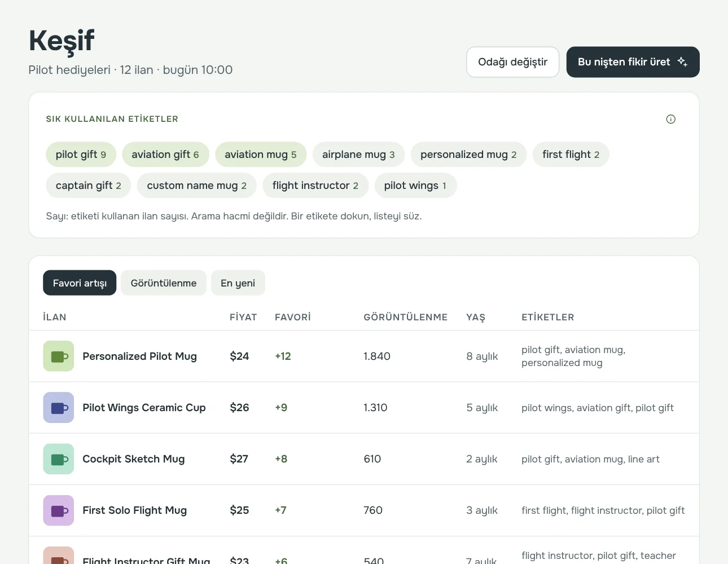Open the Cockpit Sketch Mug listing title
The image size is (728, 564).
(134, 459)
